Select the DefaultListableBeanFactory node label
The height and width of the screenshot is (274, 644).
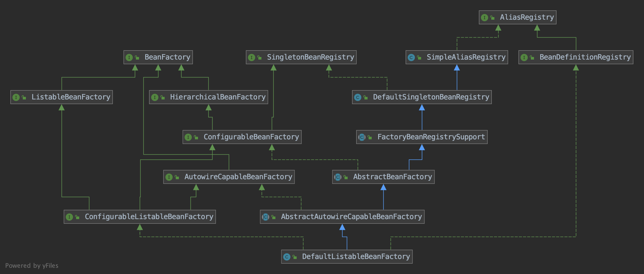[x=356, y=257]
